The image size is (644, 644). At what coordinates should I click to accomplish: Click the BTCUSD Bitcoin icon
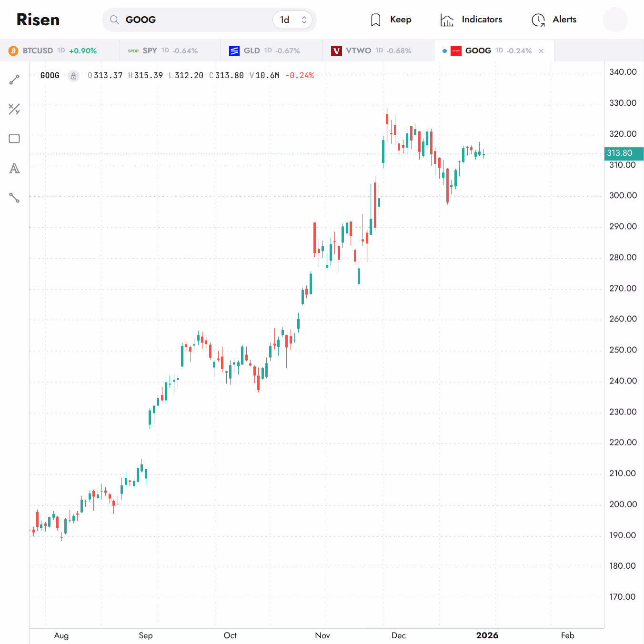12,50
